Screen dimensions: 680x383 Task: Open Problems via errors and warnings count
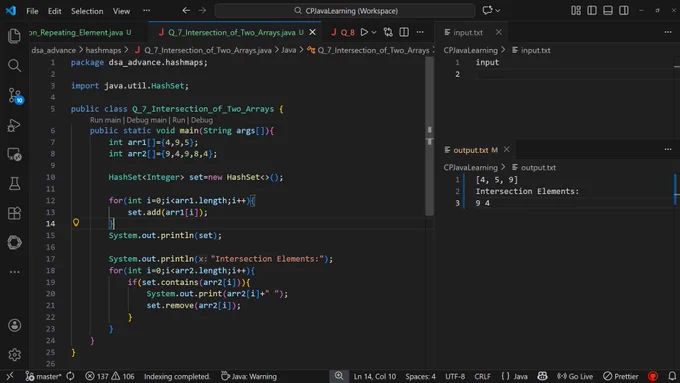tap(110, 376)
